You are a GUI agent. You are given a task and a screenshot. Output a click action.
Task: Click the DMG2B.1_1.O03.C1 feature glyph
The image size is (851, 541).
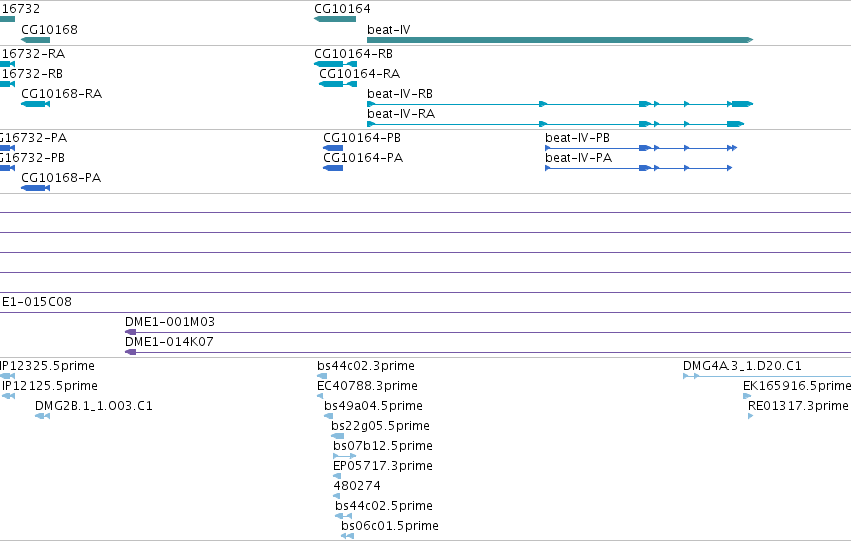[42, 416]
